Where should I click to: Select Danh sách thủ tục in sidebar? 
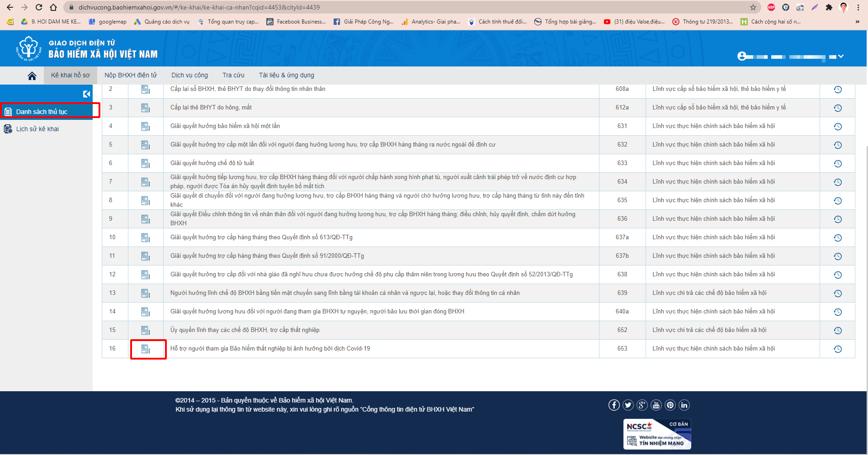42,112
